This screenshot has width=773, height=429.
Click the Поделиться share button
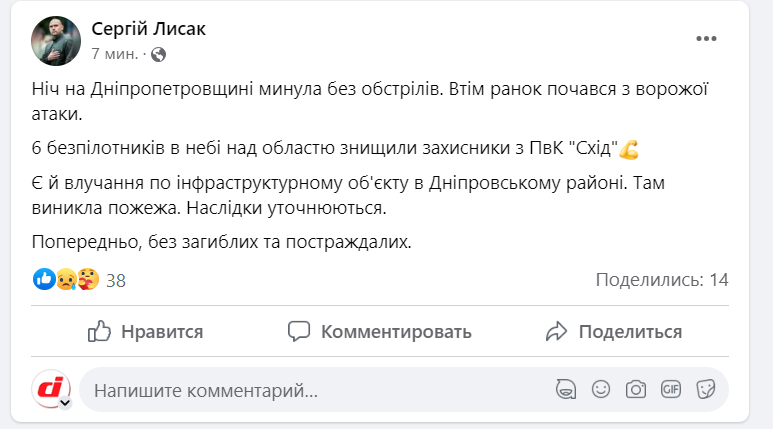point(614,331)
